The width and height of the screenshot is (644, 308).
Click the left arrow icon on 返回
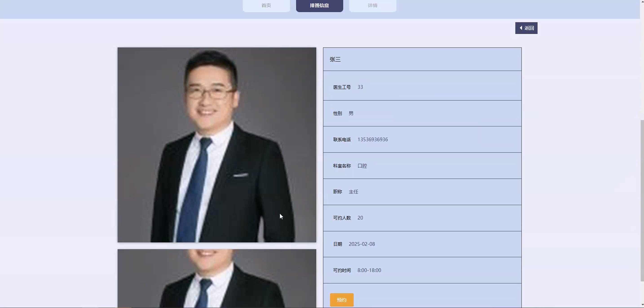click(521, 28)
